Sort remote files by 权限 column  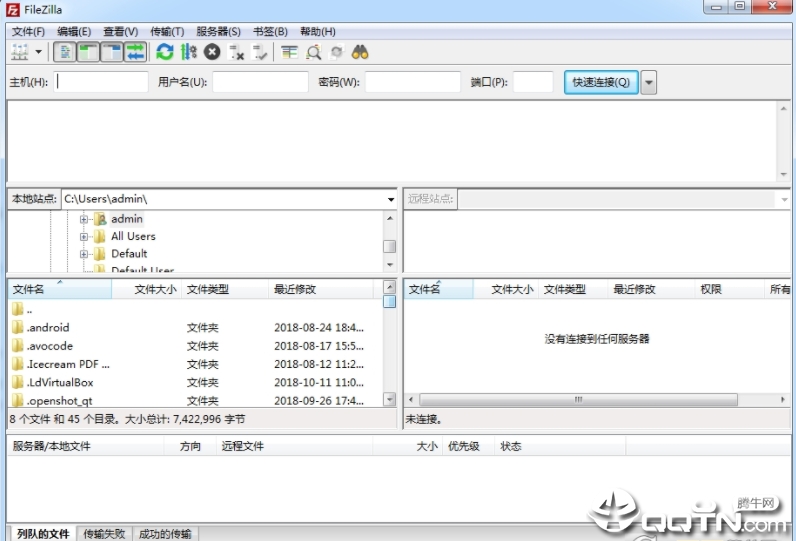[729, 289]
